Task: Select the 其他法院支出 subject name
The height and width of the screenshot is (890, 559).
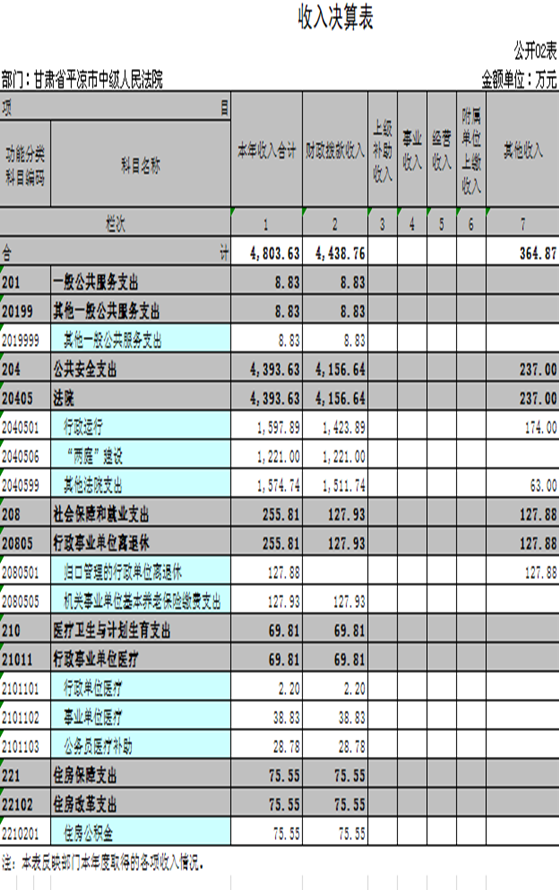Action: [93, 485]
